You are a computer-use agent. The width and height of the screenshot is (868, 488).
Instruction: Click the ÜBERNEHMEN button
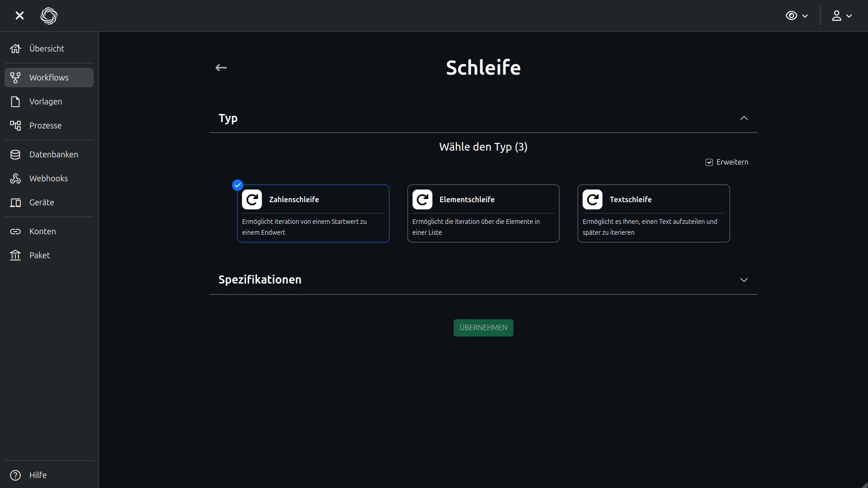pyautogui.click(x=483, y=328)
